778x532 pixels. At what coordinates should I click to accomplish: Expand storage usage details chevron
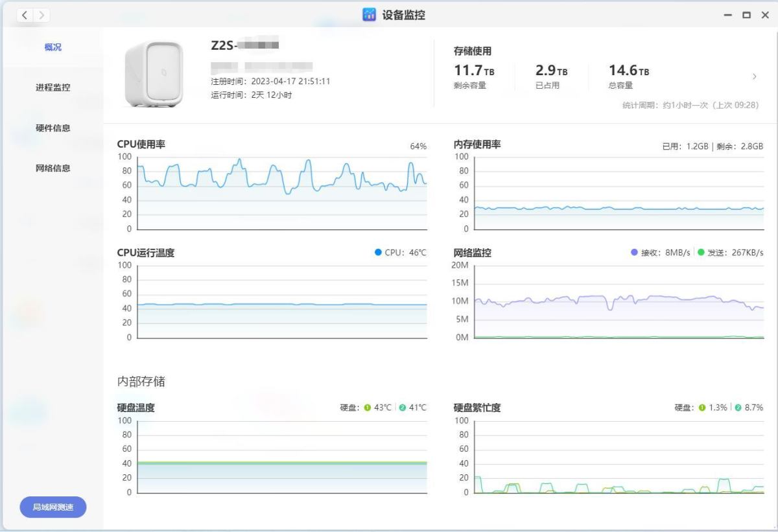point(754,76)
